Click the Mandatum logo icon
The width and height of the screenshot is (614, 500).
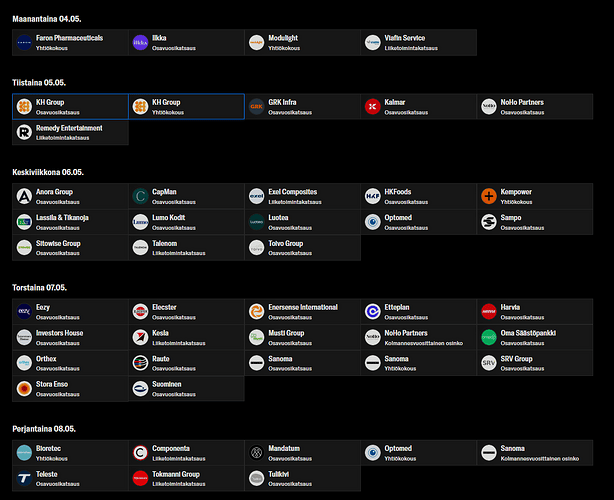[x=256, y=453]
